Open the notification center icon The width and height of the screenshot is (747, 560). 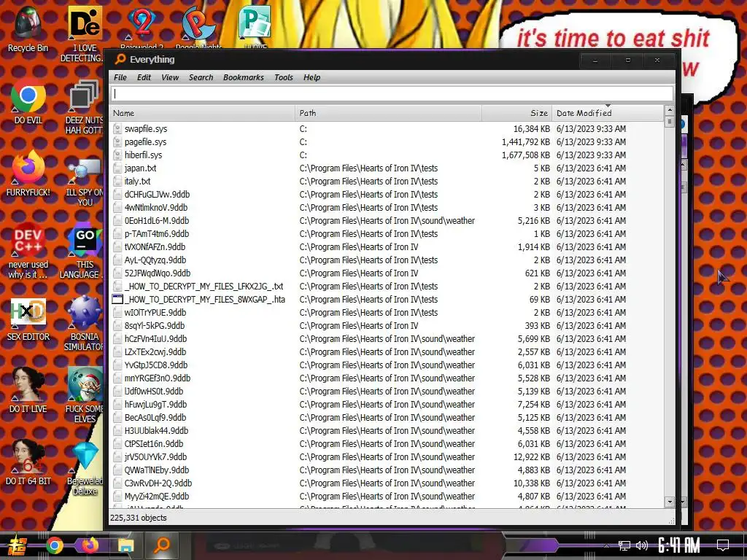click(x=723, y=545)
